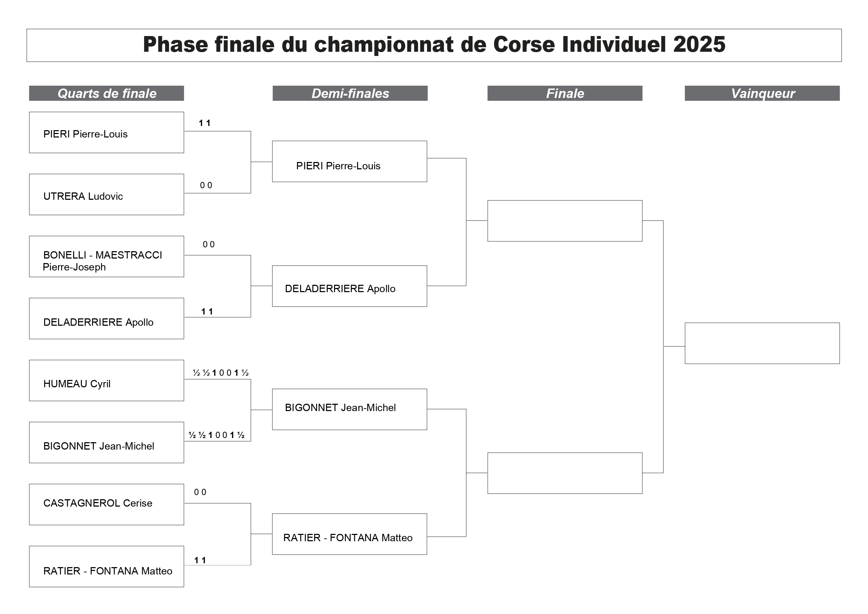Select the empty Vainqueur winner box
The width and height of the screenshot is (868, 614).
[762, 344]
